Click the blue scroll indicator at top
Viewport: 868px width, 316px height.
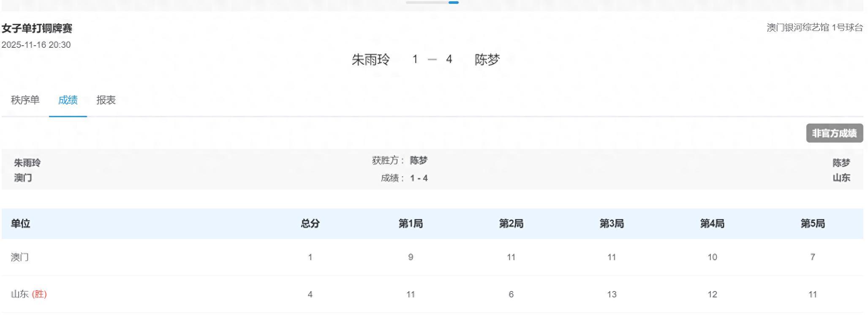tap(453, 3)
